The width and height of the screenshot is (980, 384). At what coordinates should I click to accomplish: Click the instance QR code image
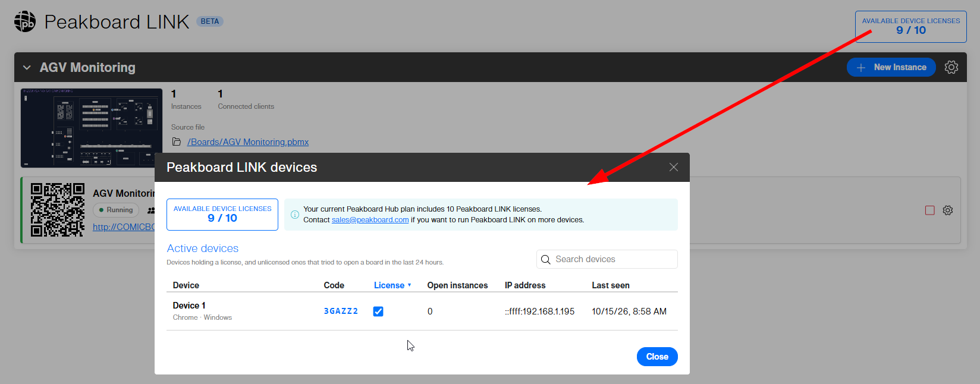[58, 210]
